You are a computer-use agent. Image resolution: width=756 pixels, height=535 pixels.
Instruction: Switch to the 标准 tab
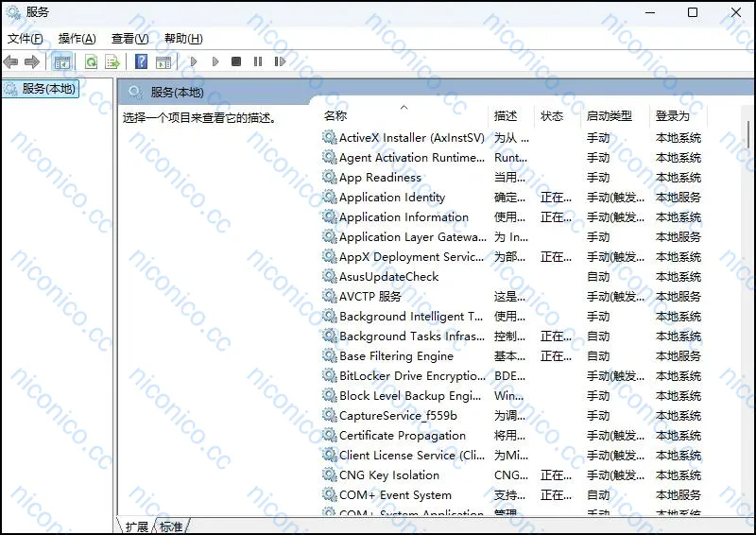point(171,526)
